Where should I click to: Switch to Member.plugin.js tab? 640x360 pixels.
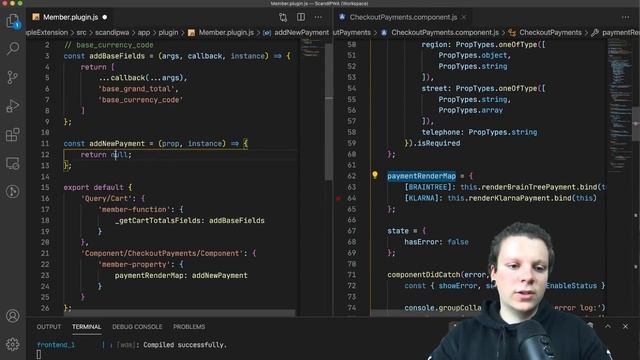(x=70, y=17)
